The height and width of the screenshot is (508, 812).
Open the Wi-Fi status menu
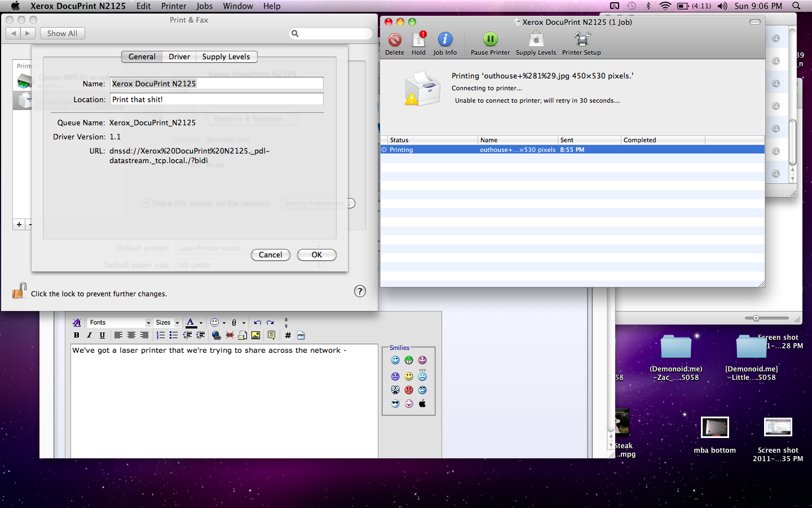[x=665, y=6]
